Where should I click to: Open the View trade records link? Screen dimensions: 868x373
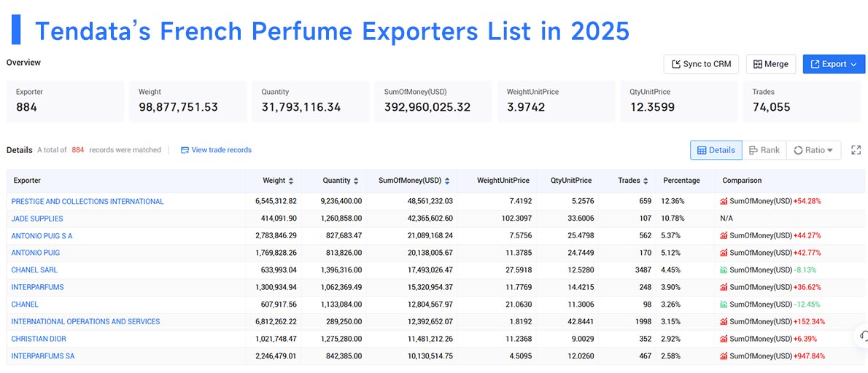tap(222, 150)
